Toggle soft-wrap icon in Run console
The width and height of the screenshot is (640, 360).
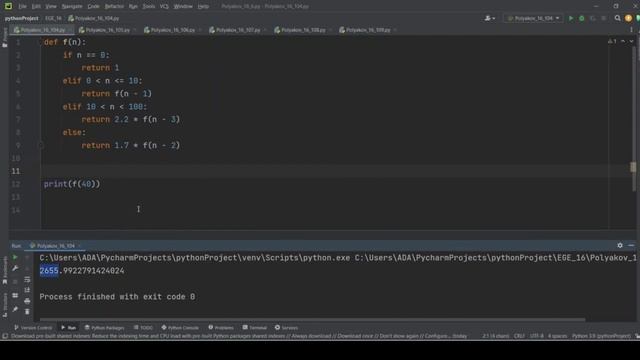pyautogui.click(x=27, y=280)
